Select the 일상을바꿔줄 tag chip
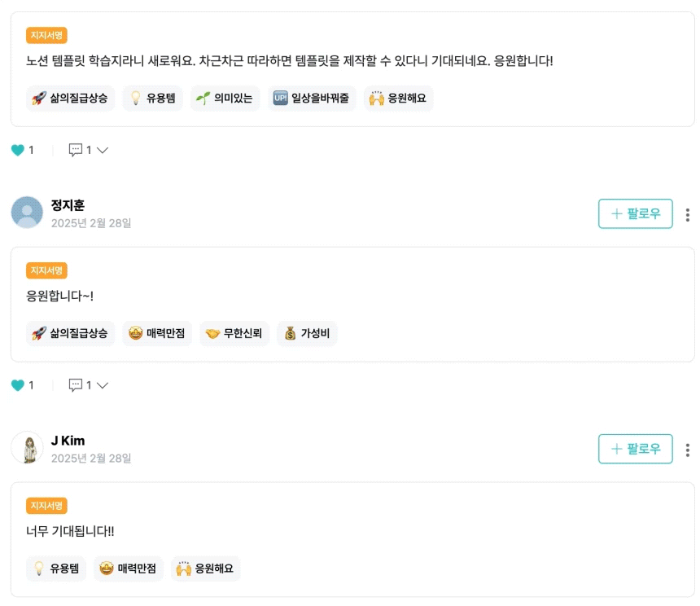700x606 pixels. 312,99
